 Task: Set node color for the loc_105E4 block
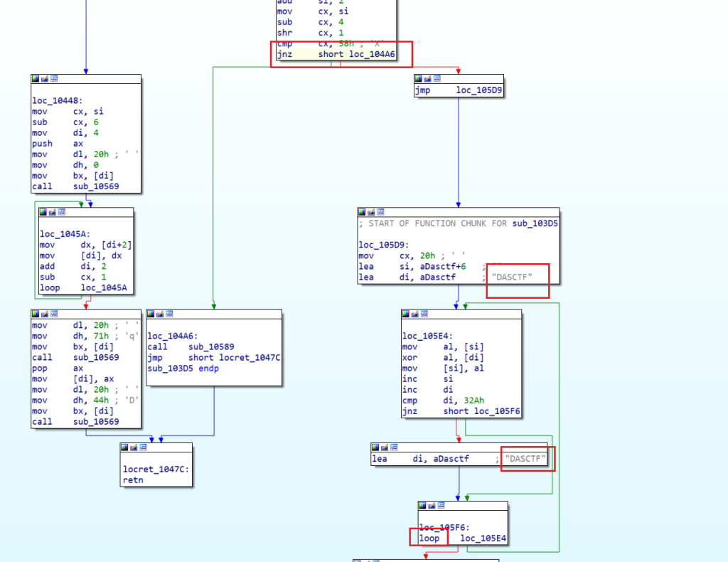point(407,314)
